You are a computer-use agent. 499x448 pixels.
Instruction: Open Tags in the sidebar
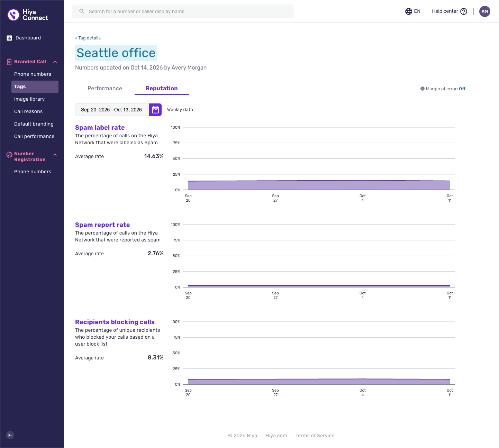click(35, 87)
